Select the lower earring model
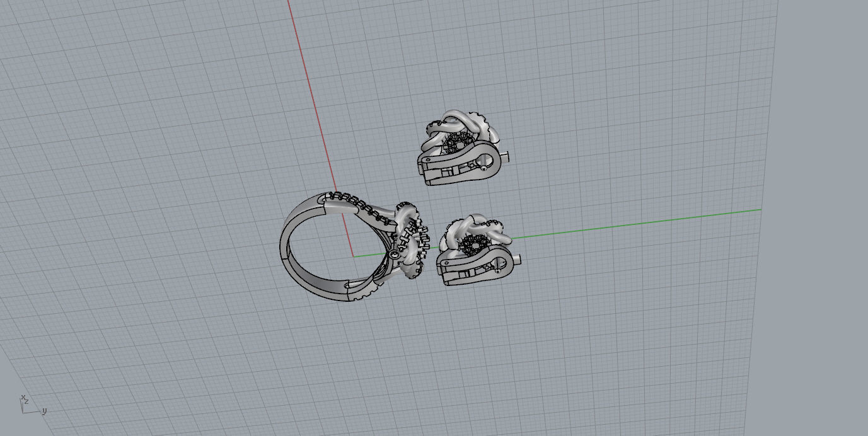The height and width of the screenshot is (436, 868). pos(478,251)
